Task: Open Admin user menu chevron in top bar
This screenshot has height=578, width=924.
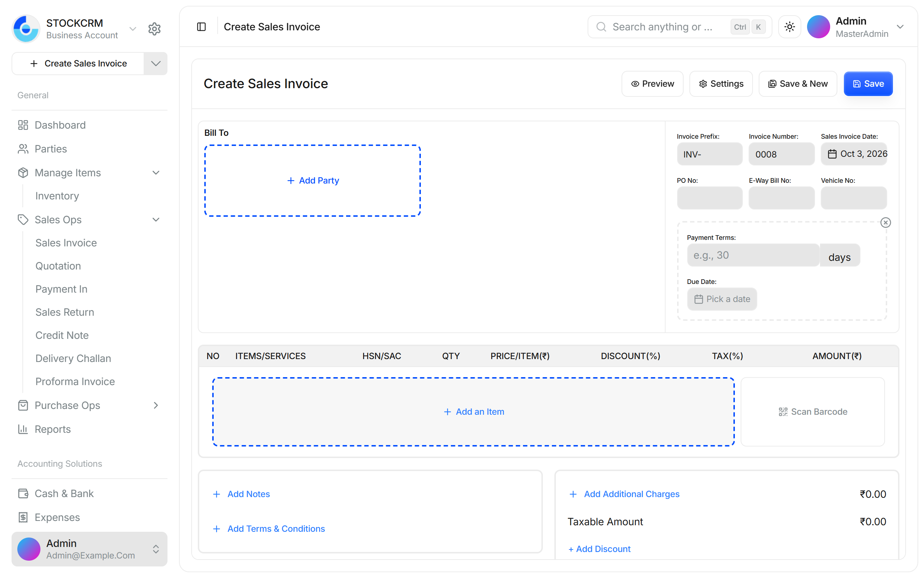Action: pyautogui.click(x=900, y=27)
